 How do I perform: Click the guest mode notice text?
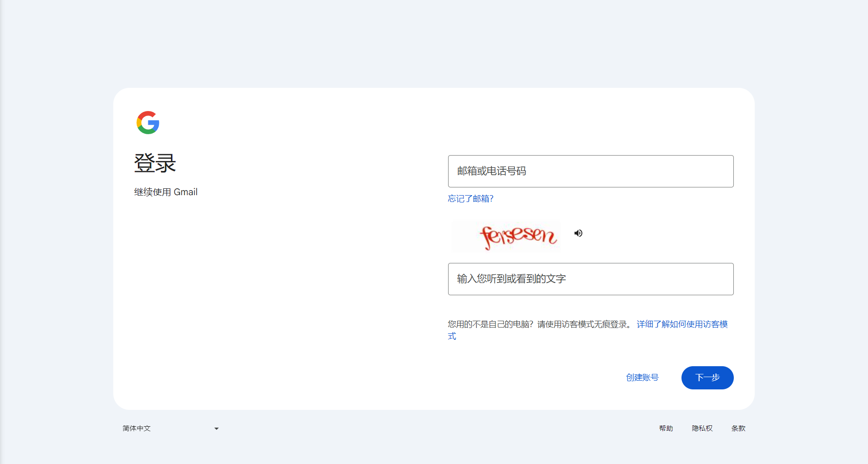537,324
